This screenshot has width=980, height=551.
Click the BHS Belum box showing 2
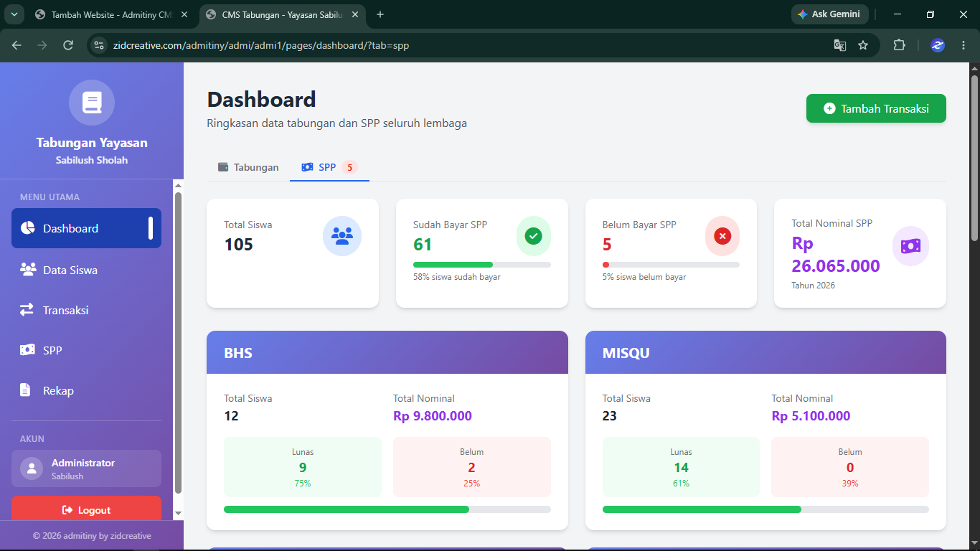[x=472, y=467]
